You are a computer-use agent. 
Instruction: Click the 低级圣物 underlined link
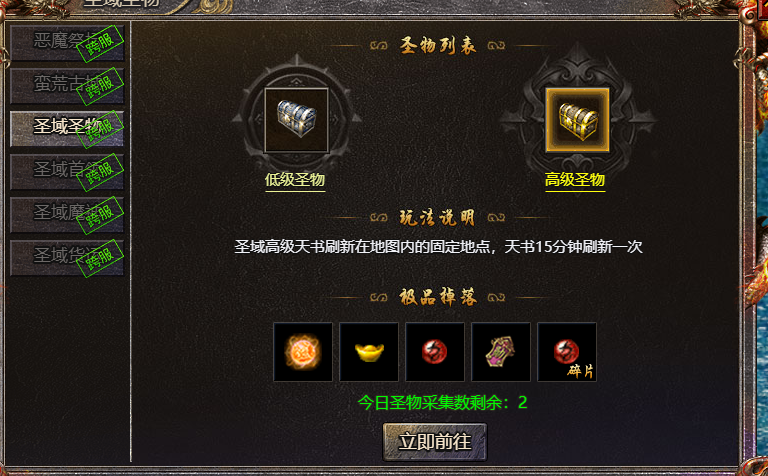295,180
